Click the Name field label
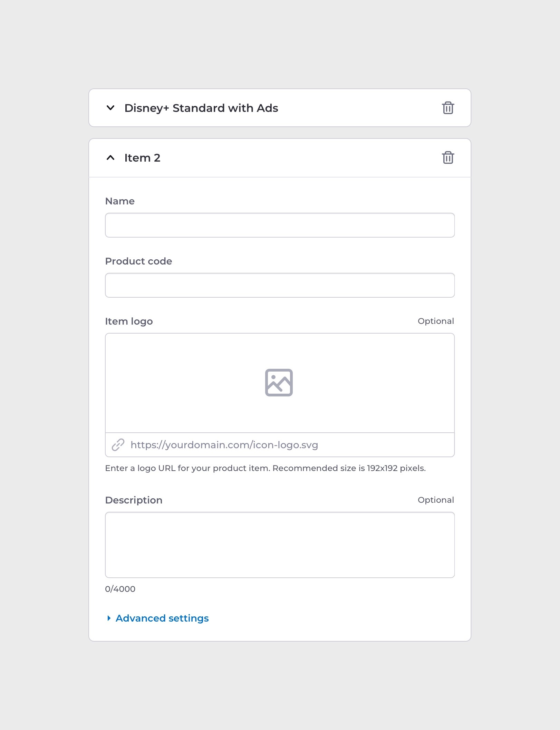The height and width of the screenshot is (730, 560). tap(120, 201)
